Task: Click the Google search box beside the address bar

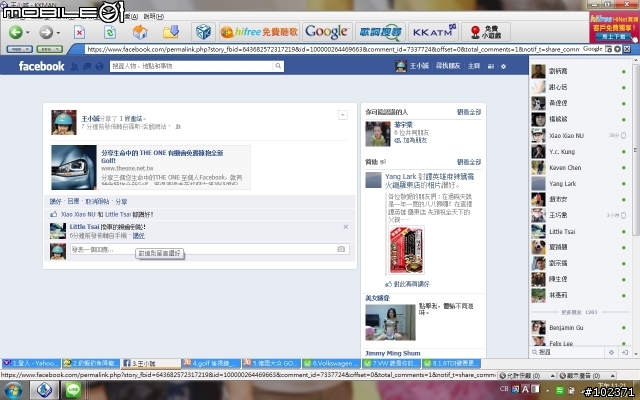Action: click(593, 49)
